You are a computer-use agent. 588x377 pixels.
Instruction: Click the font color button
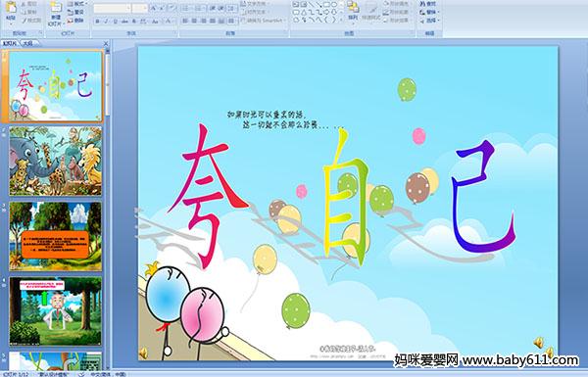click(170, 22)
